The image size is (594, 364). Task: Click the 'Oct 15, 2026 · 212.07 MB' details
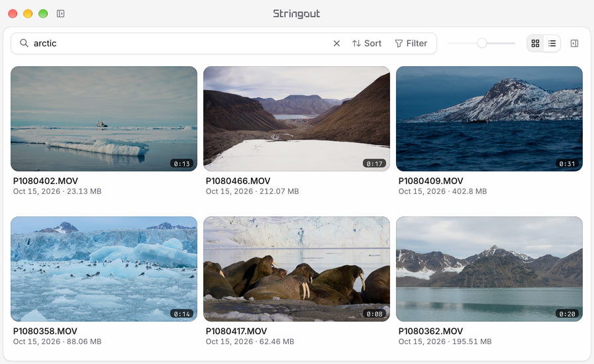point(252,191)
